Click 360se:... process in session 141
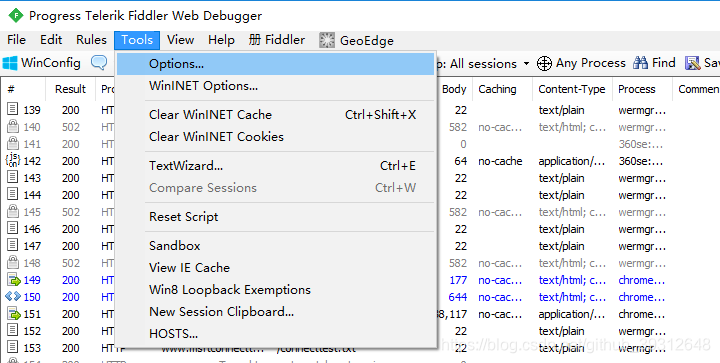This screenshot has width=720, height=363. (641, 144)
